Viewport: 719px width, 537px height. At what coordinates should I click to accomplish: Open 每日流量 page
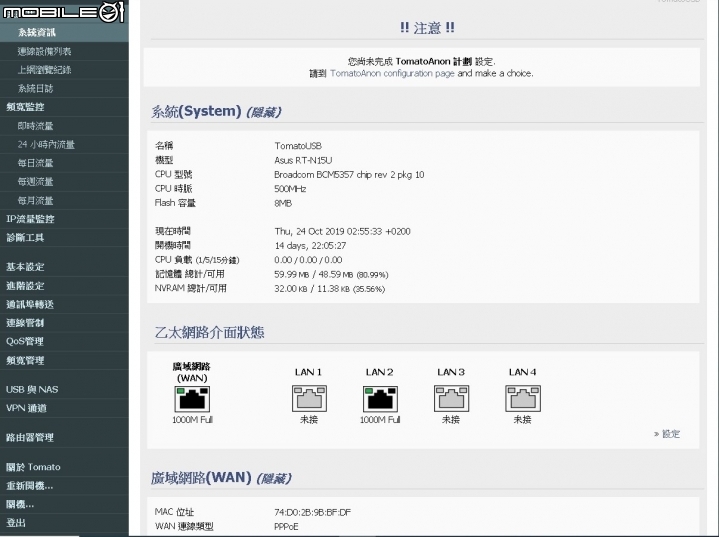(35, 163)
